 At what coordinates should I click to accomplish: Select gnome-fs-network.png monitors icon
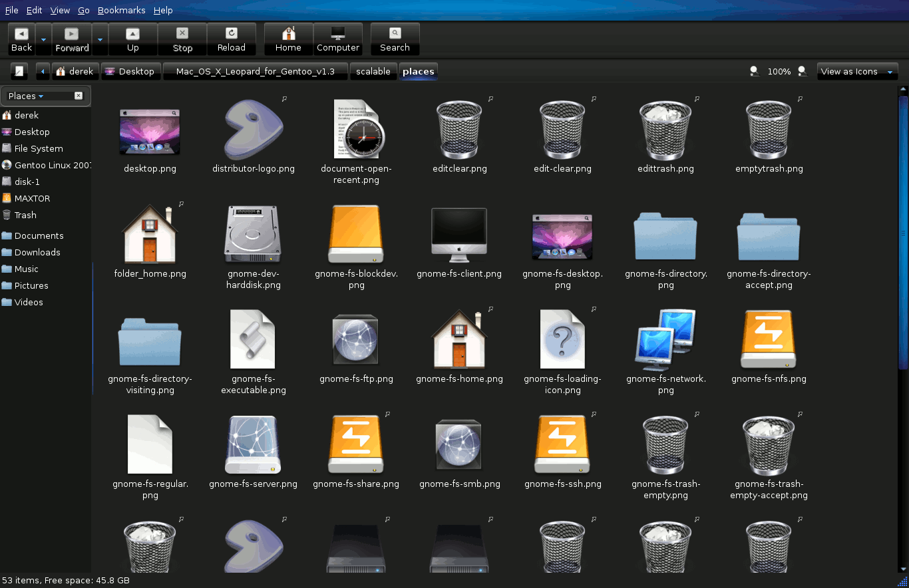click(665, 339)
